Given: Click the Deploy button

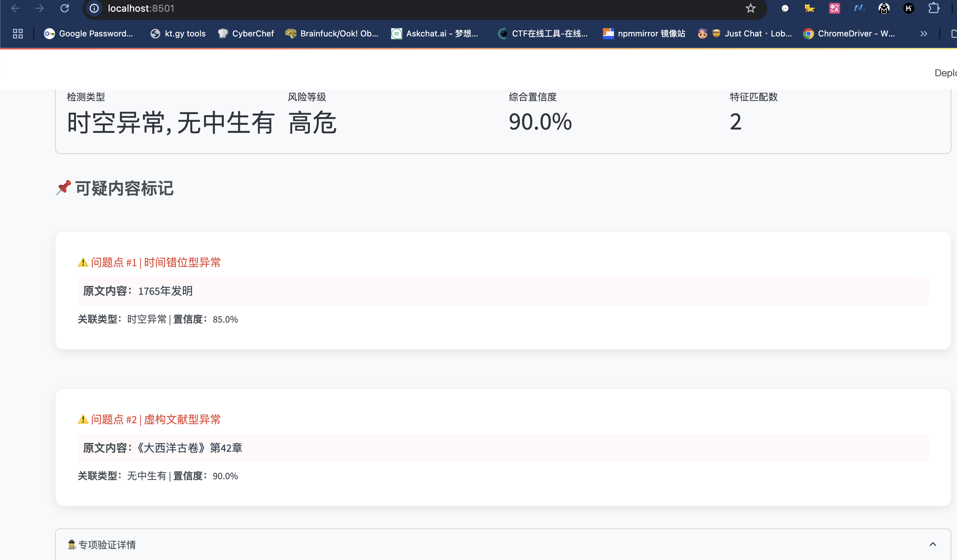Looking at the screenshot, I should point(946,73).
